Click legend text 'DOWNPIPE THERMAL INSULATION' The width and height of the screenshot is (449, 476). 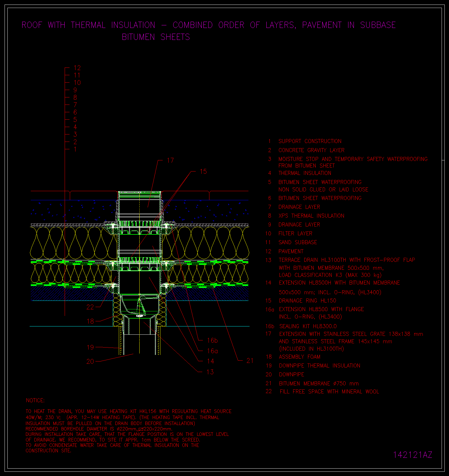point(320,365)
